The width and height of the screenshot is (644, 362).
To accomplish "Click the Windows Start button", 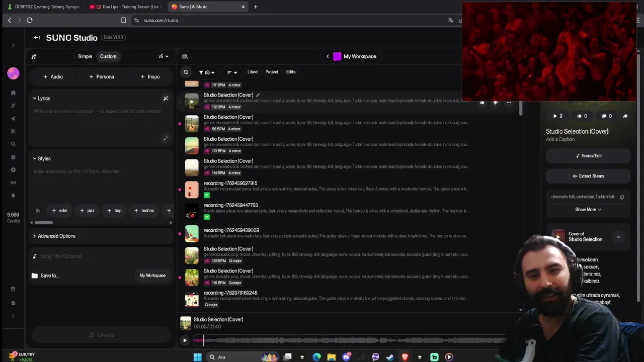I will coord(197,357).
